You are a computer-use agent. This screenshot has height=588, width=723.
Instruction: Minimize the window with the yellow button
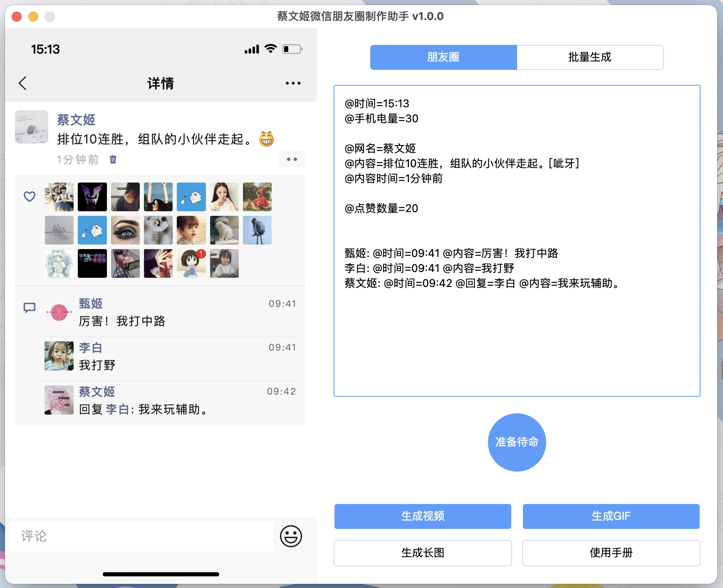pyautogui.click(x=33, y=17)
